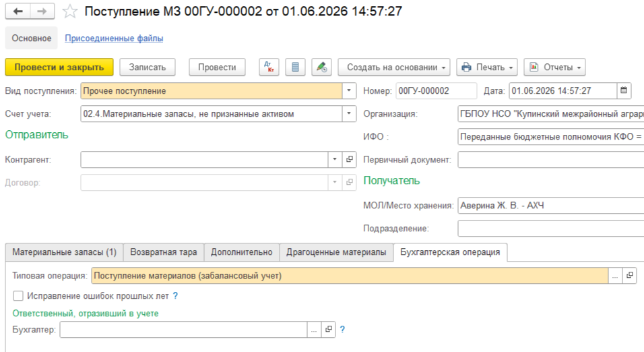Viewport: 644px width, 352px height.
Task: Click the Провести button
Action: [217, 67]
